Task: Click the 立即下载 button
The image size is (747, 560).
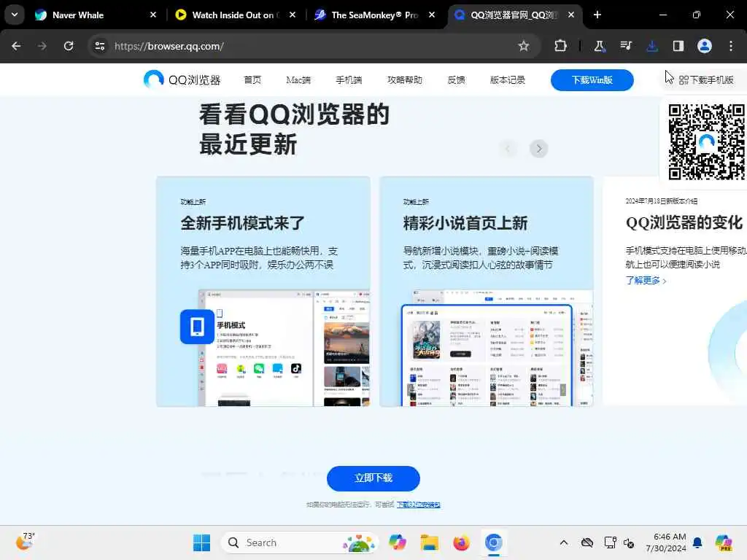Action: tap(373, 478)
